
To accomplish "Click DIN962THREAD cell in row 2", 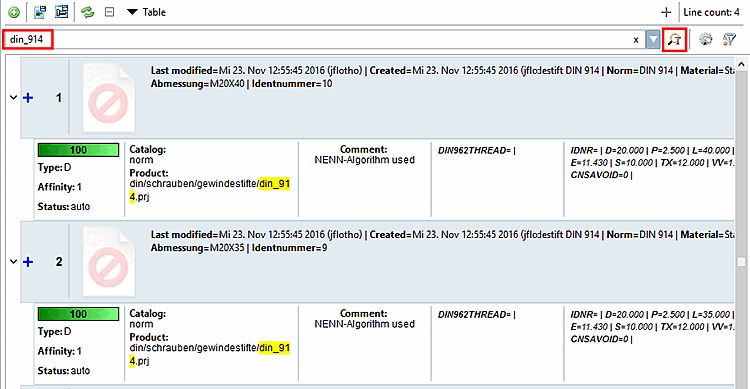I will (x=476, y=315).
